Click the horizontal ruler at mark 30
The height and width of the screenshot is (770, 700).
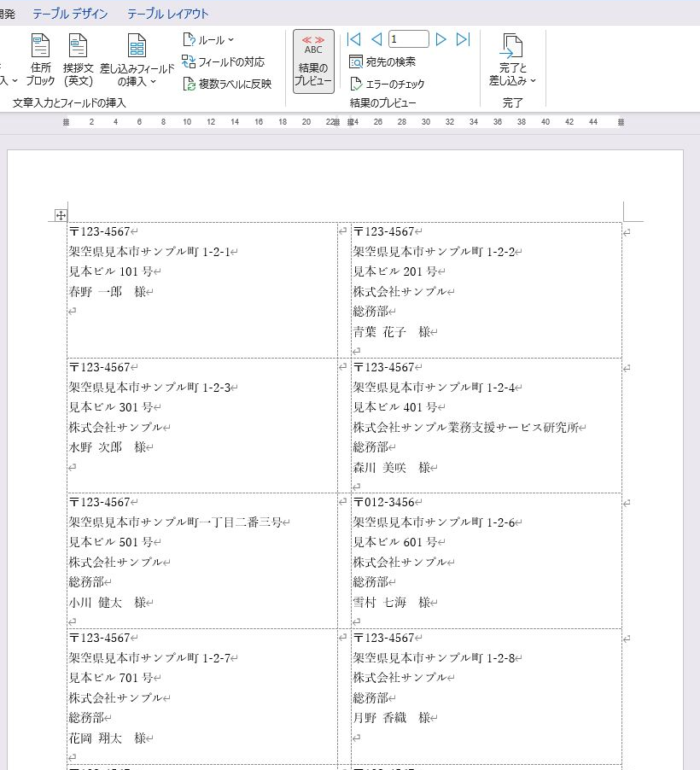(x=426, y=122)
